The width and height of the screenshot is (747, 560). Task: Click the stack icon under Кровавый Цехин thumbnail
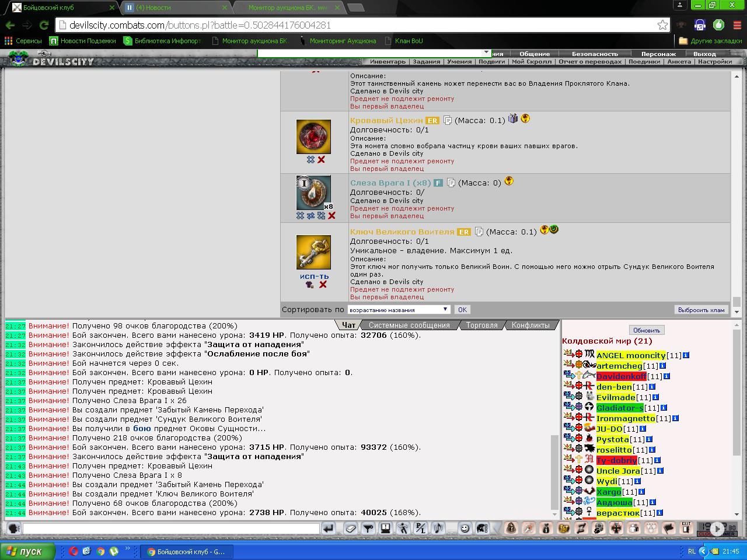click(310, 160)
